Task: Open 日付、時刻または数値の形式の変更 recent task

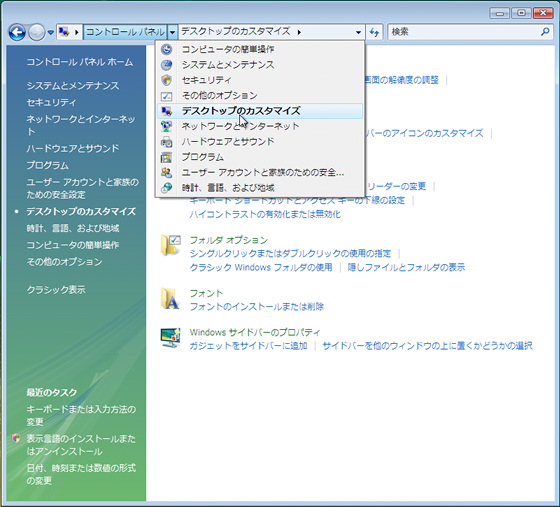Action: 81,474
